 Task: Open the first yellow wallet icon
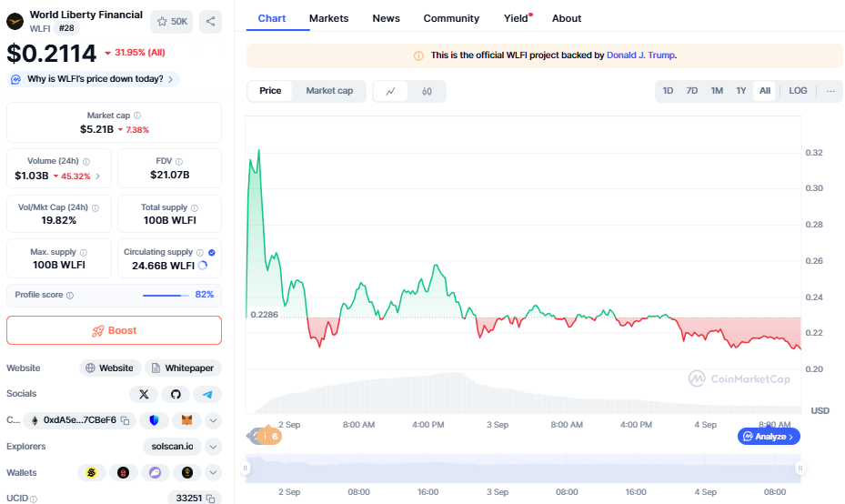coord(92,473)
